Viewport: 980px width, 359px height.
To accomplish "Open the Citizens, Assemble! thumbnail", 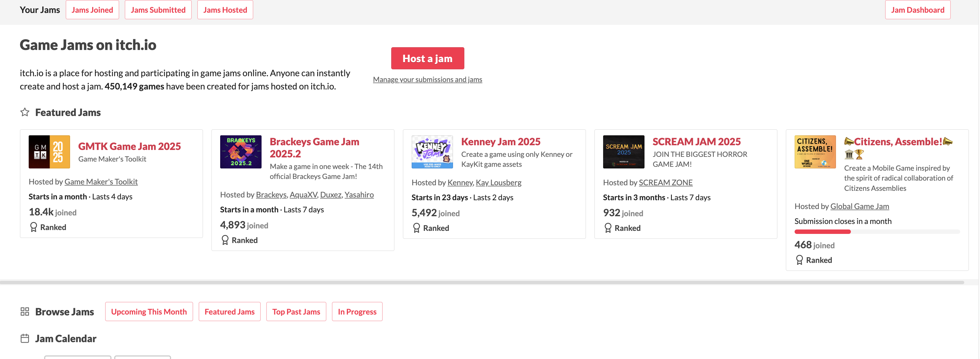I will (815, 152).
